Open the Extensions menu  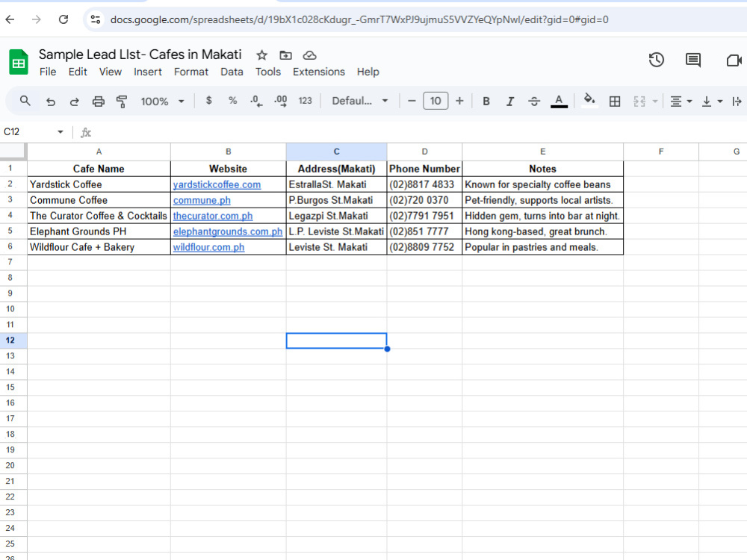(x=319, y=72)
